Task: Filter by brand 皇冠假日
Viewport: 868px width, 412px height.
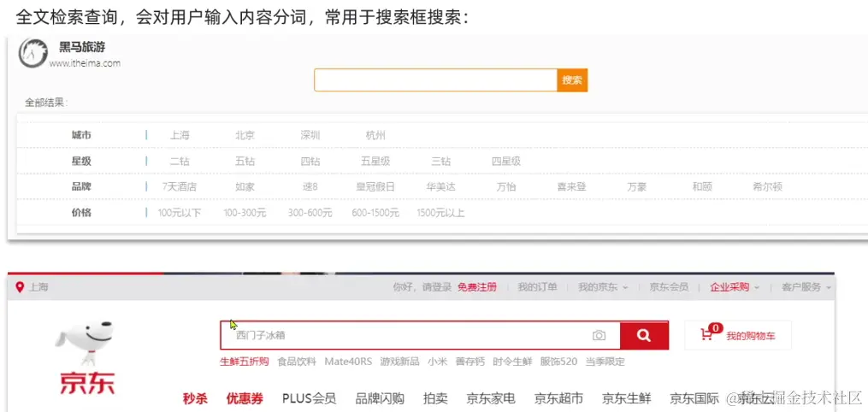Action: [376, 187]
